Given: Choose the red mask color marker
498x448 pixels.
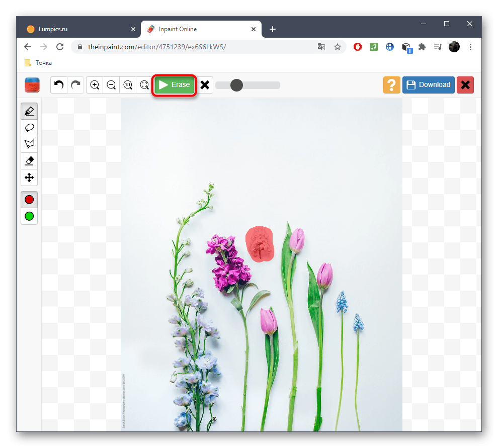Looking at the screenshot, I should [x=29, y=200].
